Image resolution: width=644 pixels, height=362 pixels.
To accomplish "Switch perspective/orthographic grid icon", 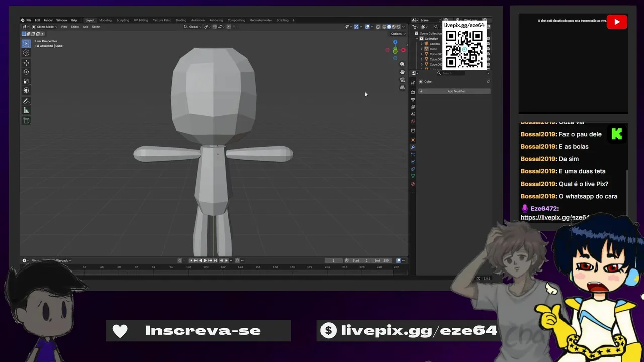I will coord(402,87).
